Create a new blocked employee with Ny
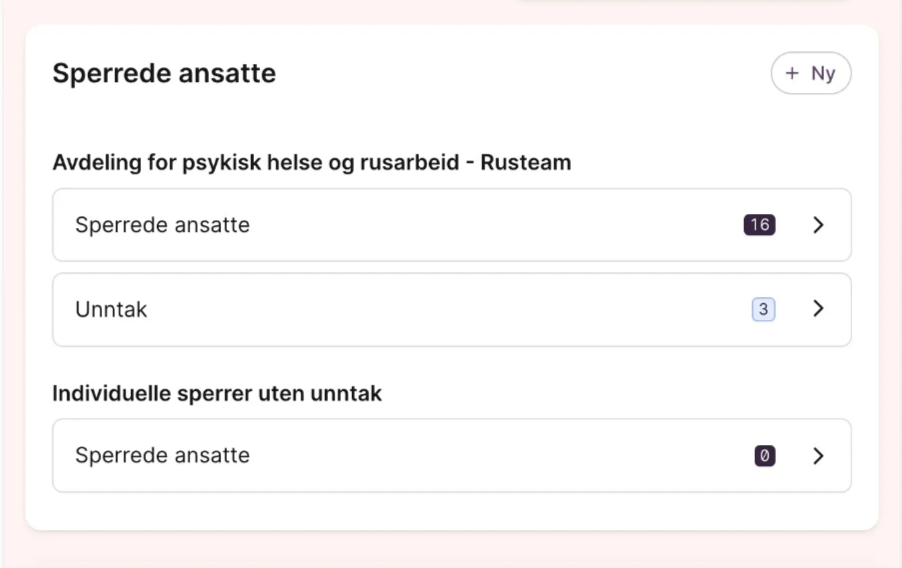The image size is (902, 568). click(x=810, y=74)
